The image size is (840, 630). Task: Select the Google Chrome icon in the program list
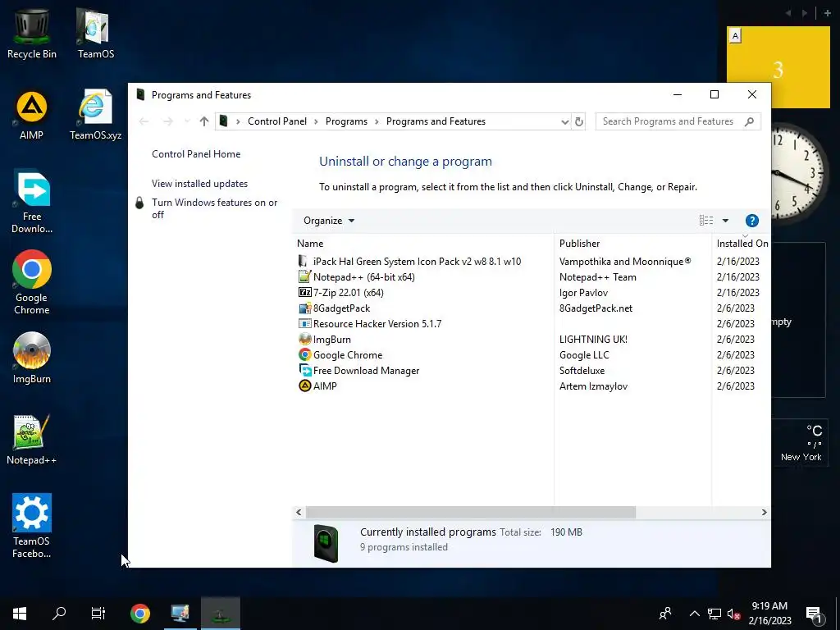click(304, 354)
